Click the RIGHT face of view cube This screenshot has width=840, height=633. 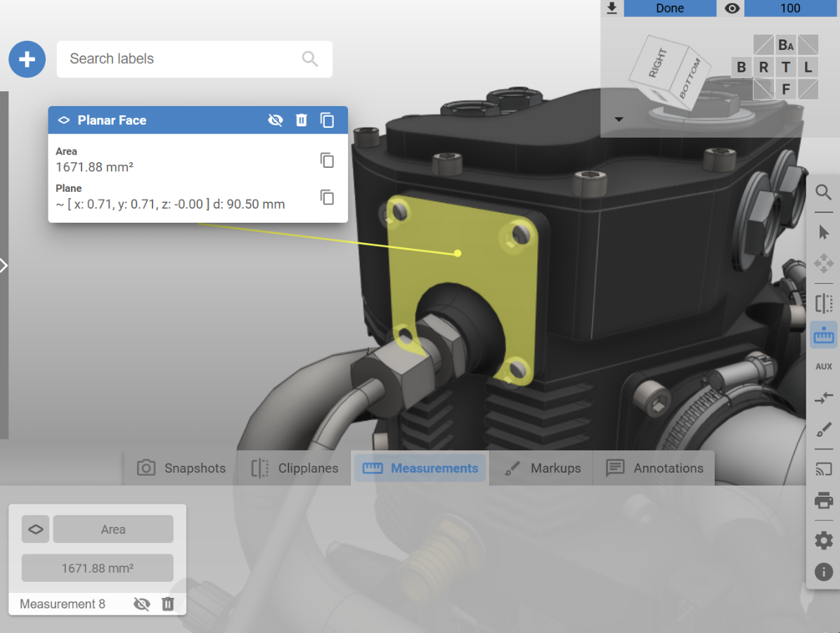[657, 63]
